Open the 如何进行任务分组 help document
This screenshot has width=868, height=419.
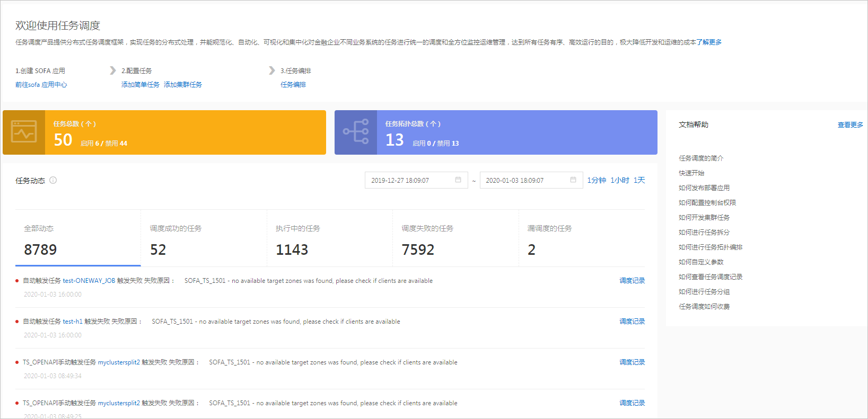click(704, 292)
